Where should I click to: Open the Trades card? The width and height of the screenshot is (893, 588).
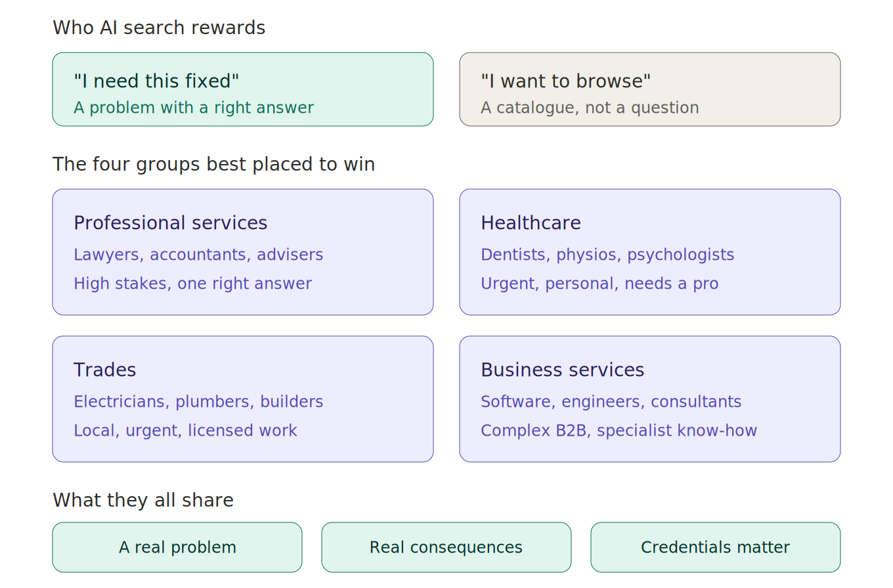[x=243, y=399]
